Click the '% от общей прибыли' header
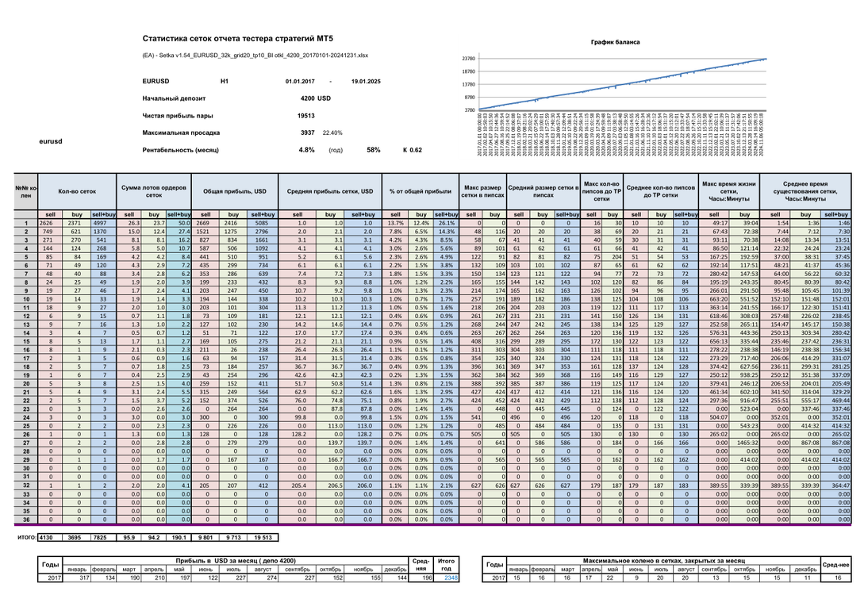 tap(421, 191)
